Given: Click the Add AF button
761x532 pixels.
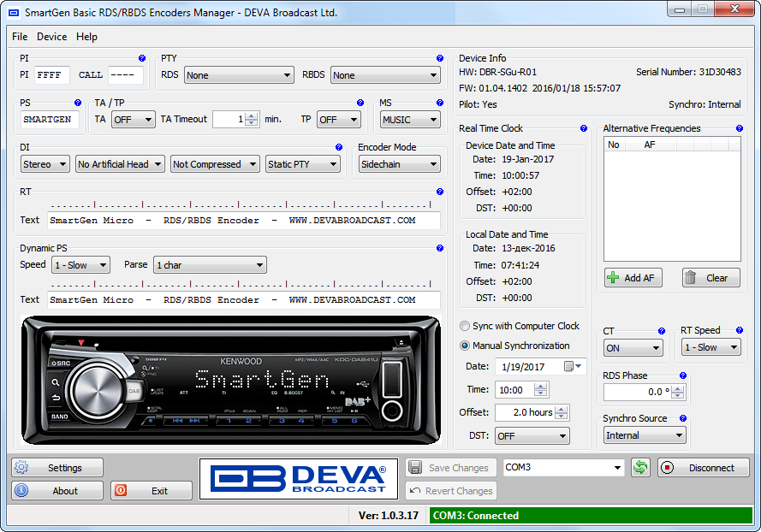Looking at the screenshot, I should click(633, 278).
